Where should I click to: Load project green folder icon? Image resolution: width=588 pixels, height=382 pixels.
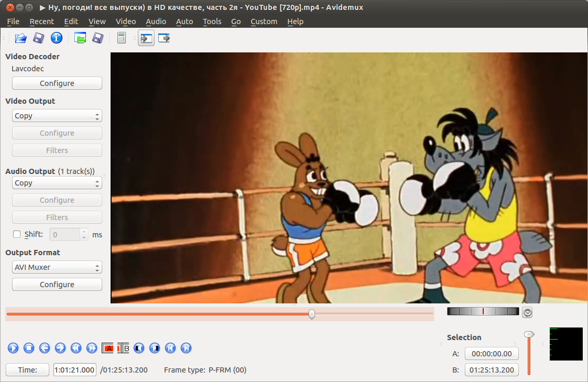point(80,38)
